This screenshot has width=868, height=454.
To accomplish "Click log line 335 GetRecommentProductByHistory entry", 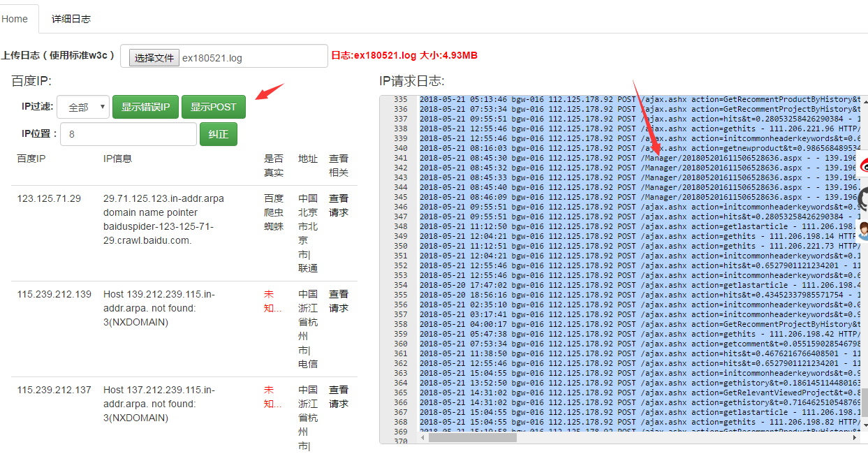I will pyautogui.click(x=638, y=99).
